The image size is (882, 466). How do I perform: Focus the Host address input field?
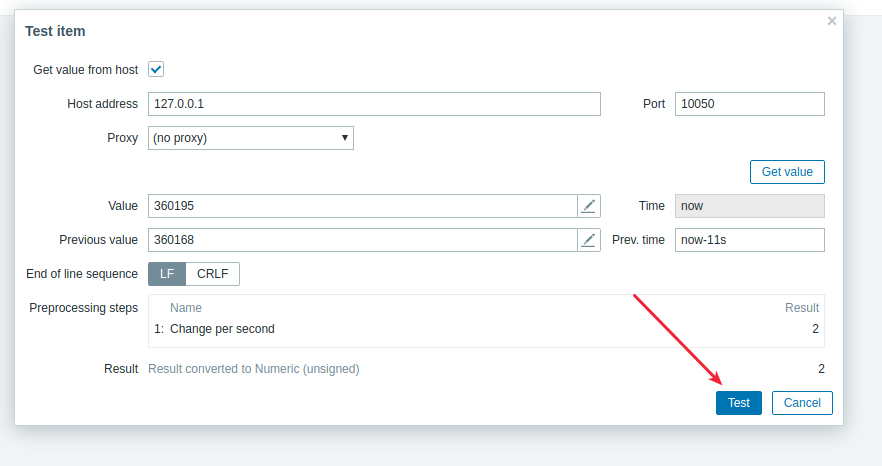(x=374, y=104)
